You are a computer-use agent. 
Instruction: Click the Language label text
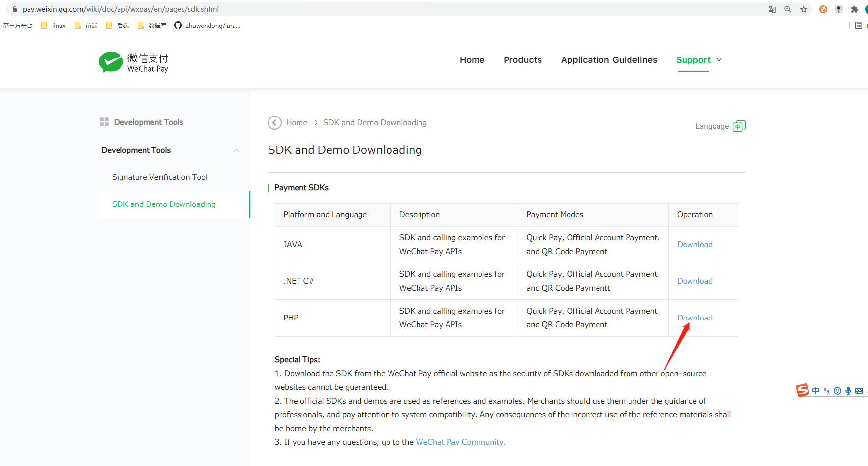coord(712,126)
